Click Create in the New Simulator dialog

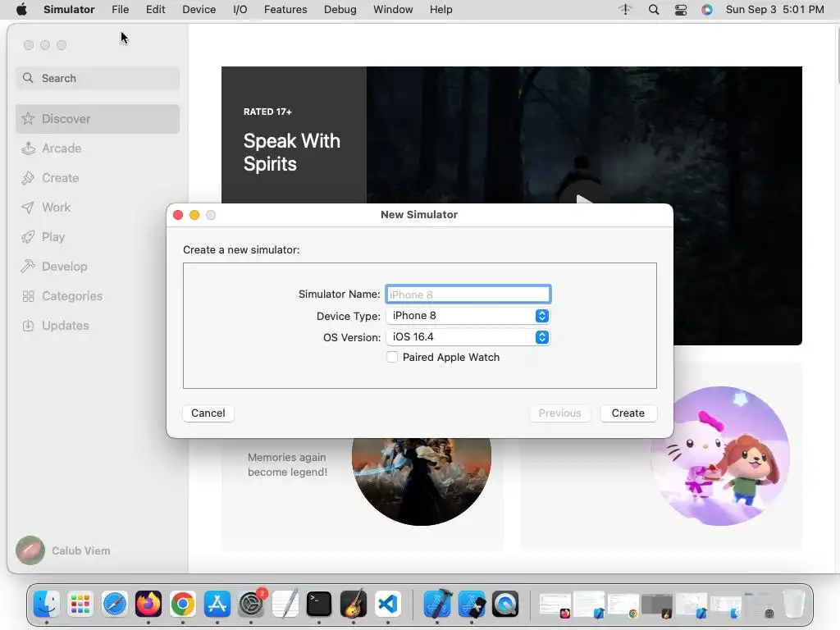pyautogui.click(x=628, y=413)
